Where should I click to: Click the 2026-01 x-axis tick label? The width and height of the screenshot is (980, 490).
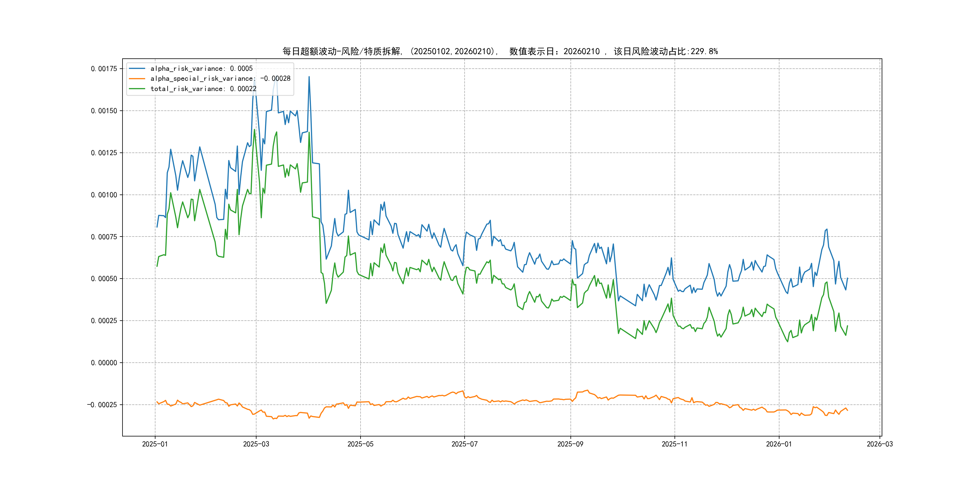[x=779, y=444]
